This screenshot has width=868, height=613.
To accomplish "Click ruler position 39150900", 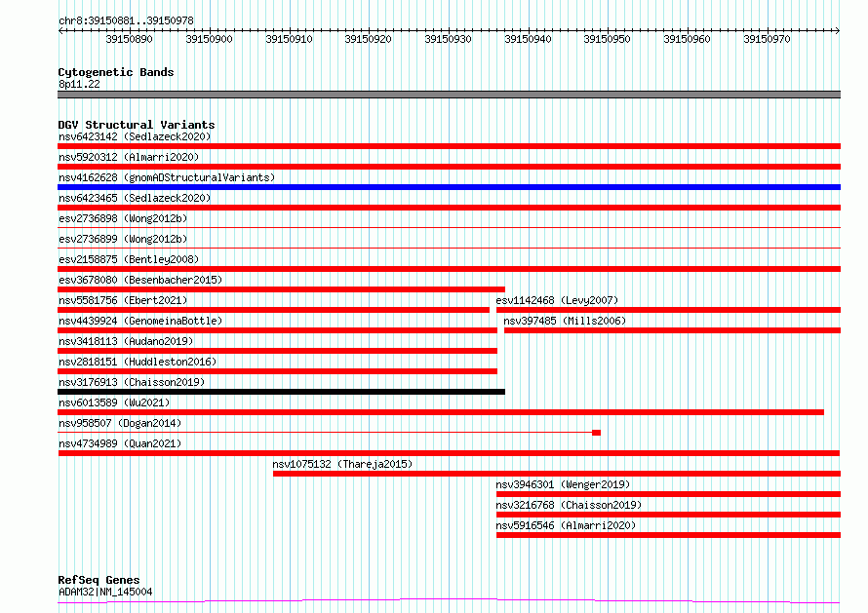I will click(209, 39).
